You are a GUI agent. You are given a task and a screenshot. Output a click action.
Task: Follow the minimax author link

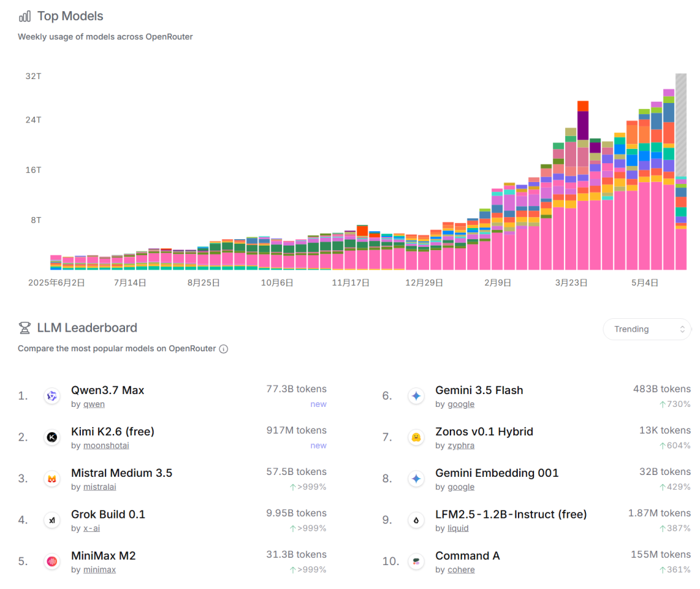click(x=100, y=570)
